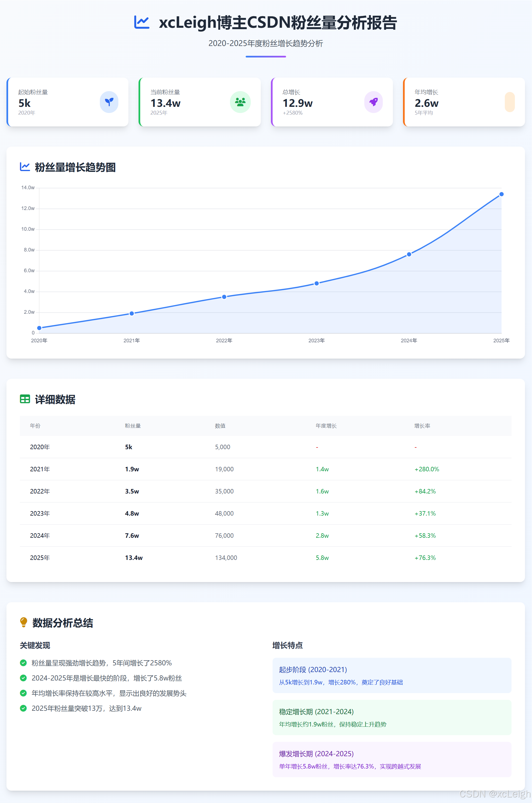
Task: Click the 1.6w yearly growth cell
Action: click(x=322, y=491)
